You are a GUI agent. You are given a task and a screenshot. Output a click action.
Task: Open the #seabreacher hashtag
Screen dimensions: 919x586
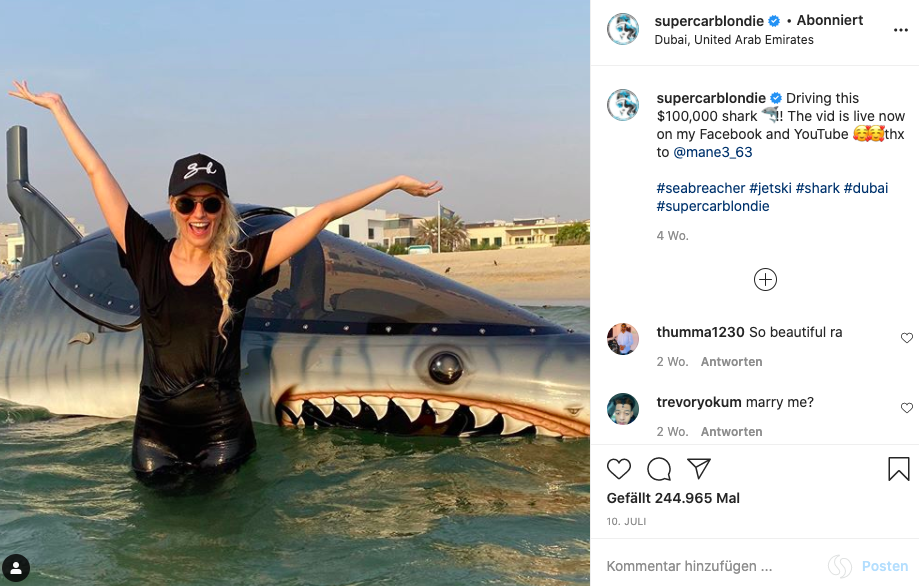700,188
